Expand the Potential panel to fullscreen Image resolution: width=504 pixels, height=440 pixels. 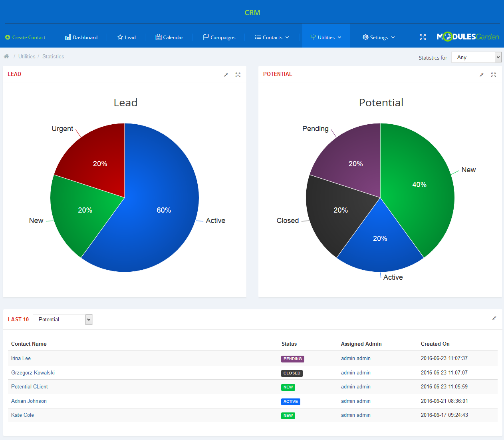(x=494, y=75)
